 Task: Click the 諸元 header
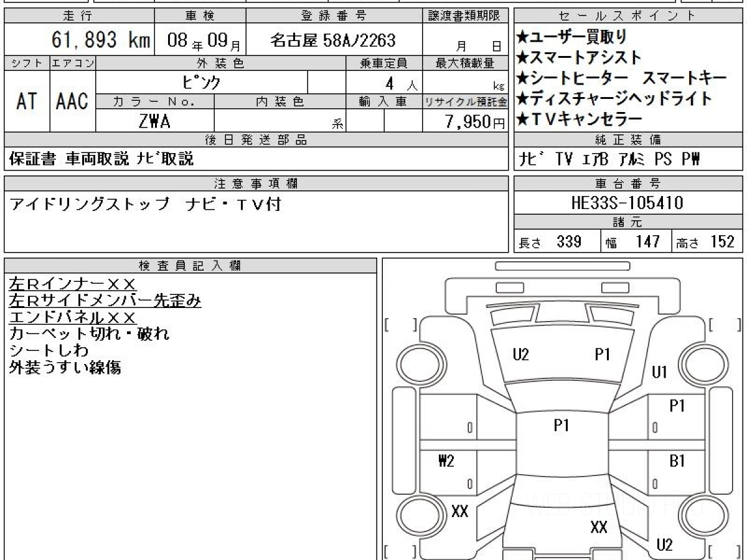click(x=628, y=223)
